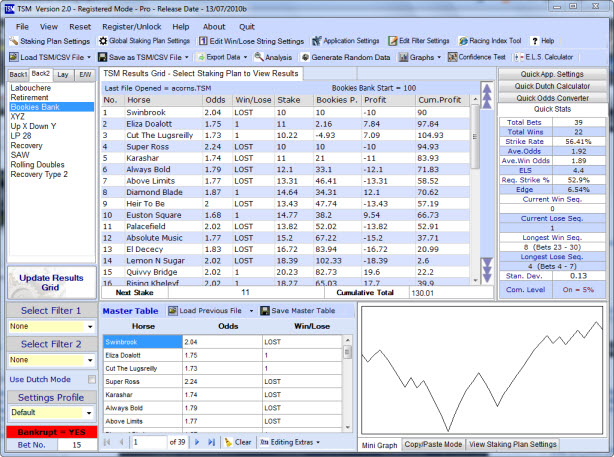The width and height of the screenshot is (614, 457).
Task: Click the Update Results Grid button
Action: (x=51, y=282)
